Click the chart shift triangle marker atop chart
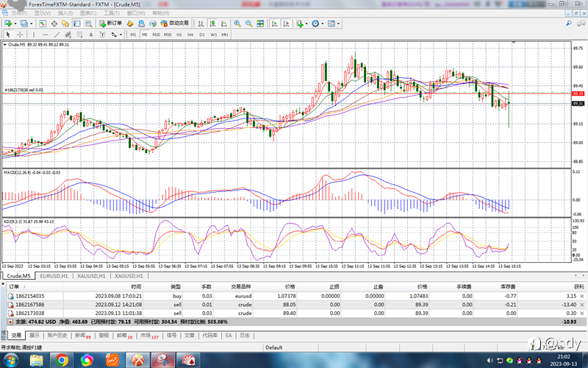Viewport: 588px width, 368px height. point(513,43)
